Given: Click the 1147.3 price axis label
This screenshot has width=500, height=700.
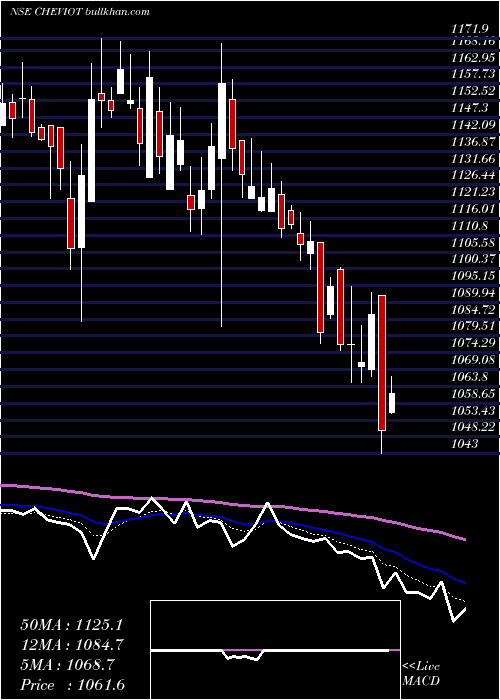Looking at the screenshot, I should click(469, 108).
